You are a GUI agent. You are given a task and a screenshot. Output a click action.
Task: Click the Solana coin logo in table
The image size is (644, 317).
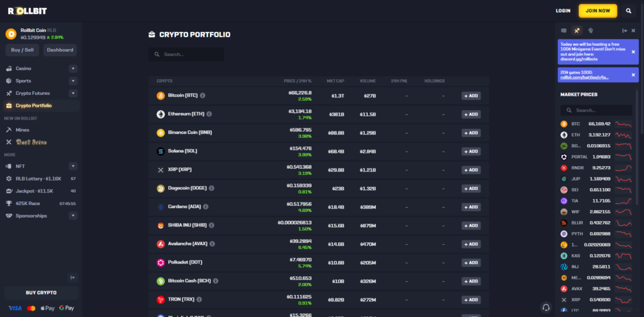click(x=160, y=151)
